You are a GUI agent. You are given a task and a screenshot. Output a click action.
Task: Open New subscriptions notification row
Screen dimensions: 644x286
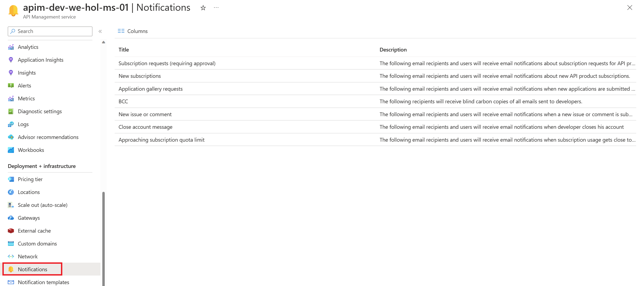coord(375,76)
